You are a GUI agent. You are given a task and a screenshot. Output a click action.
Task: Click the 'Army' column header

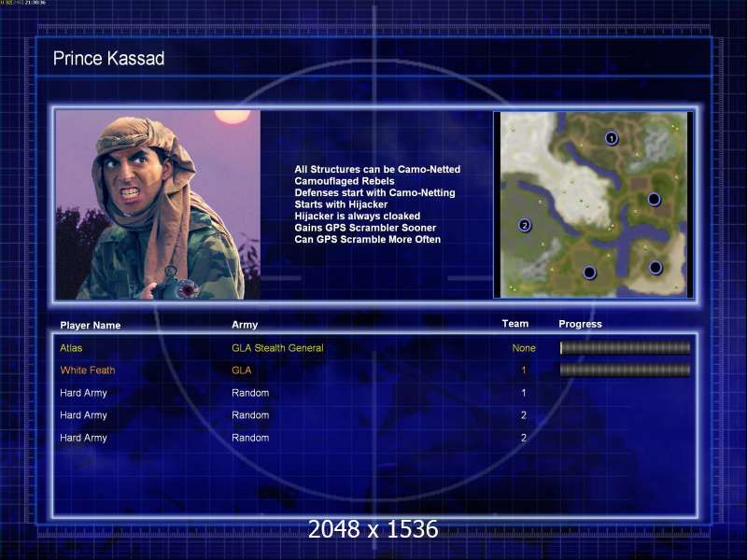[245, 325]
